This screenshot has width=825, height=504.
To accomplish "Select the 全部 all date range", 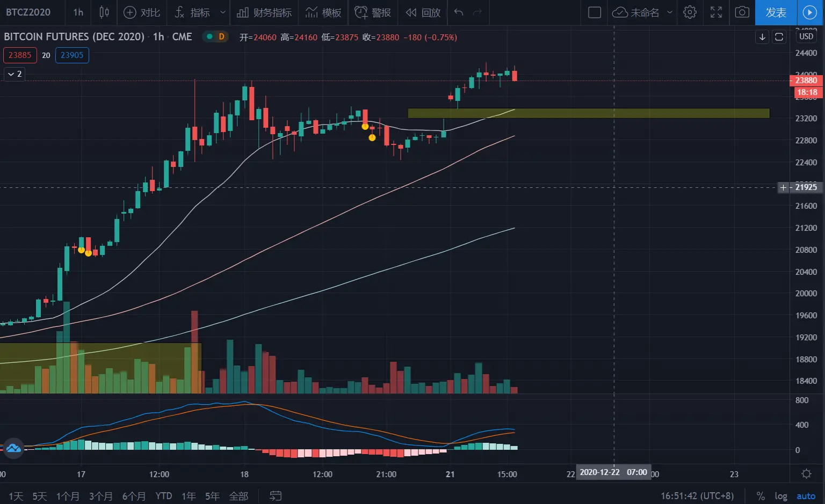I will point(238,496).
